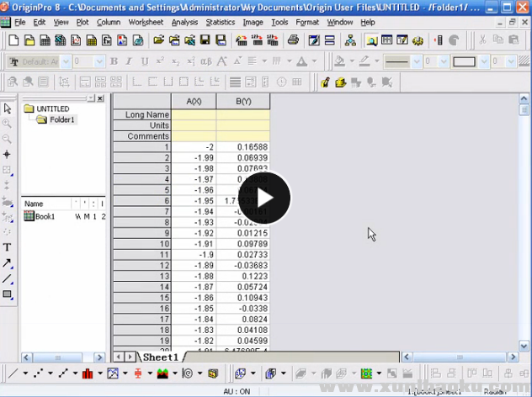Click the Screen Reader crosshair tool
The image size is (532, 397).
(x=8, y=155)
